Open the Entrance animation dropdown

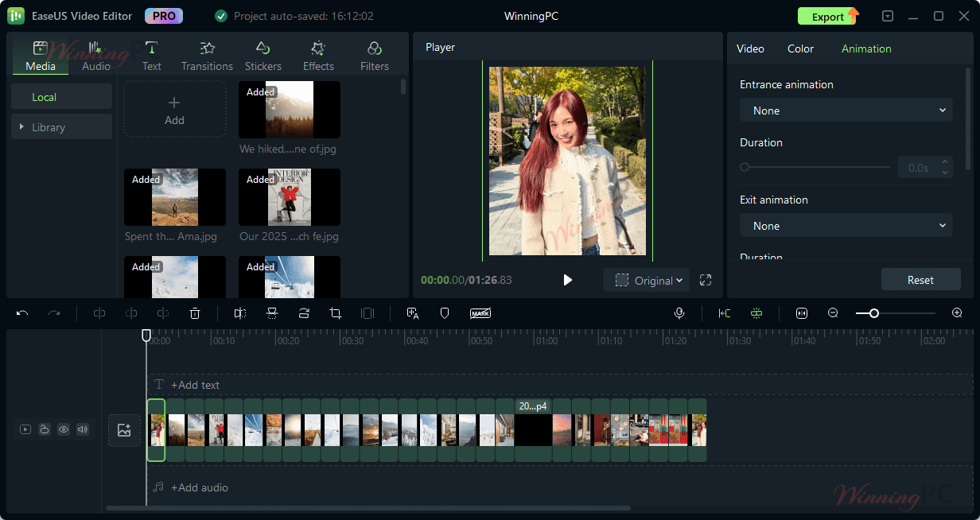click(x=846, y=111)
